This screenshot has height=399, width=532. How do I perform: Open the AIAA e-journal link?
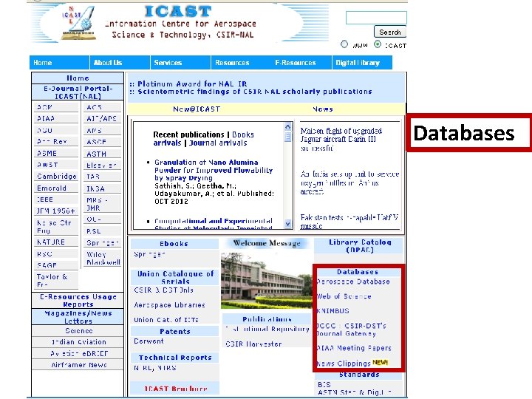click(x=46, y=119)
